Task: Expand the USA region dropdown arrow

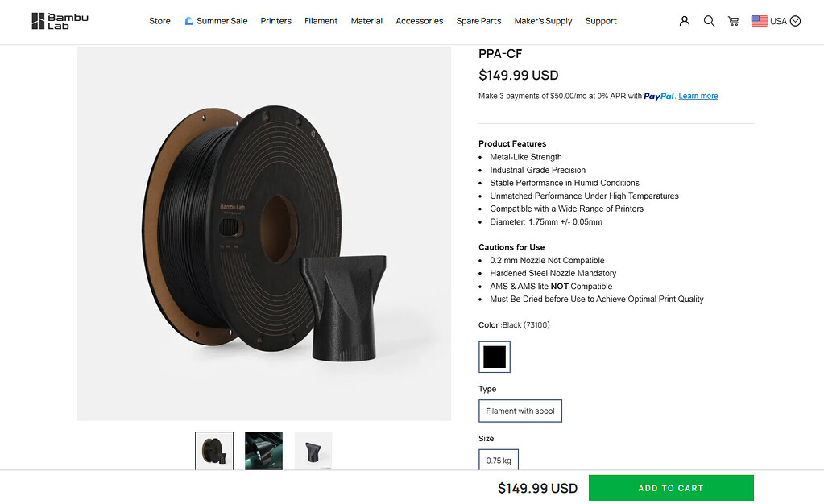Action: click(796, 21)
